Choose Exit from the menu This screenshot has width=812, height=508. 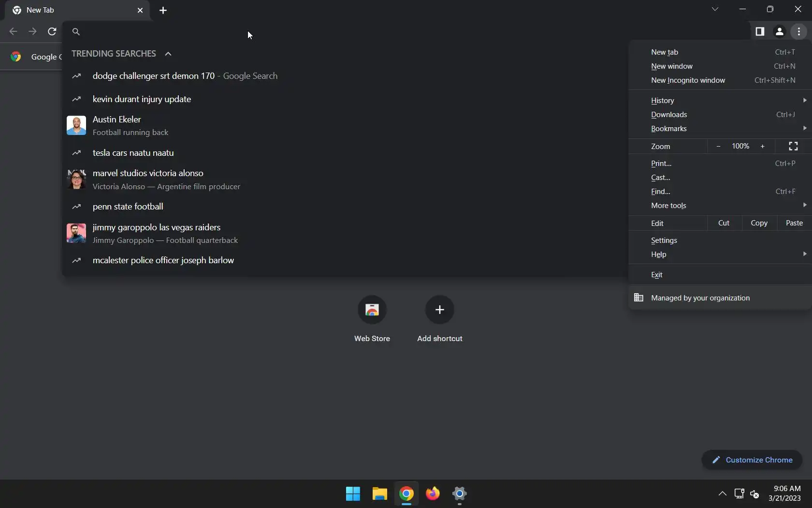(720, 275)
